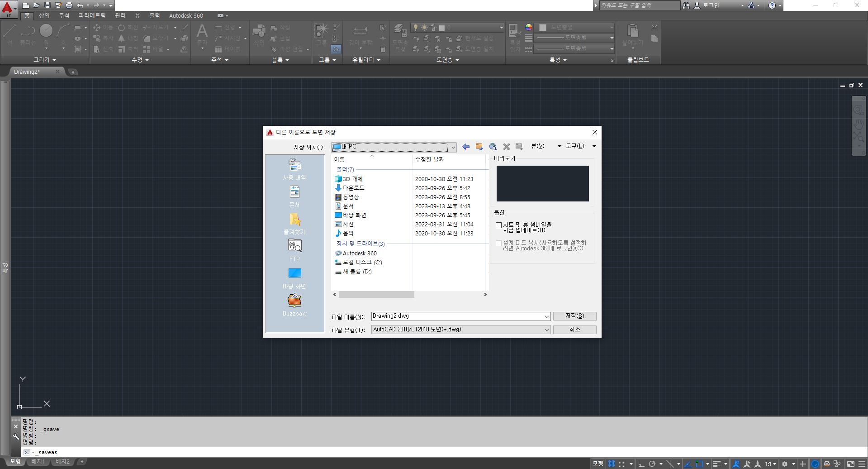Screen dimensions: 868x469
Task: Check 시트 및 뷰 썸네일을 지금 업데이트 option
Action: (498, 225)
